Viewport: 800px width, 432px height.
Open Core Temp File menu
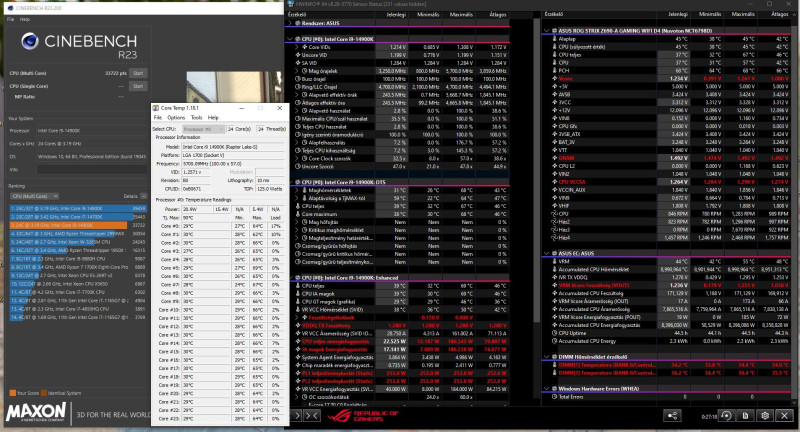pyautogui.click(x=158, y=117)
